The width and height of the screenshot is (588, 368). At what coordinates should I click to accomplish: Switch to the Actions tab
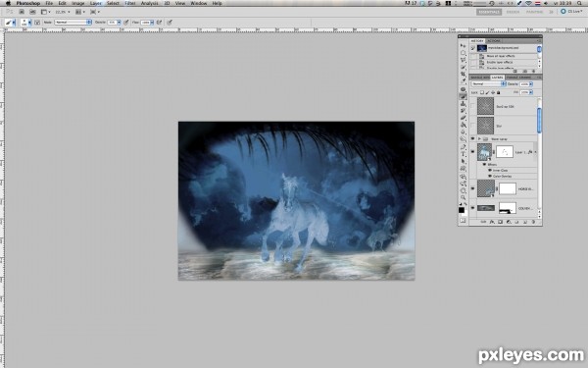[494, 40]
